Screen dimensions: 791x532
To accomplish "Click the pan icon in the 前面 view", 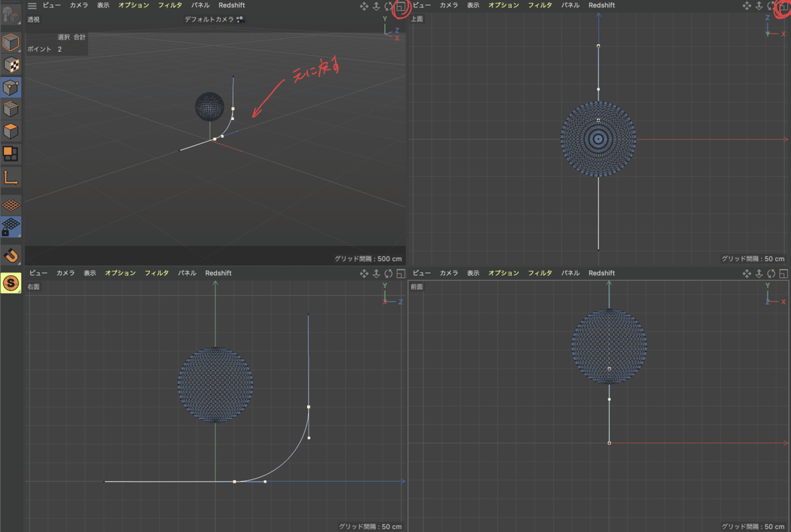I will [x=747, y=273].
